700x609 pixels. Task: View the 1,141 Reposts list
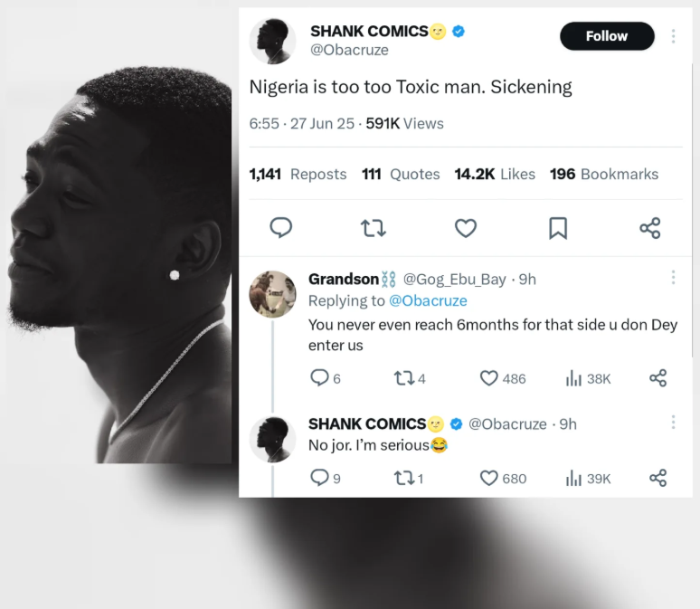298,174
